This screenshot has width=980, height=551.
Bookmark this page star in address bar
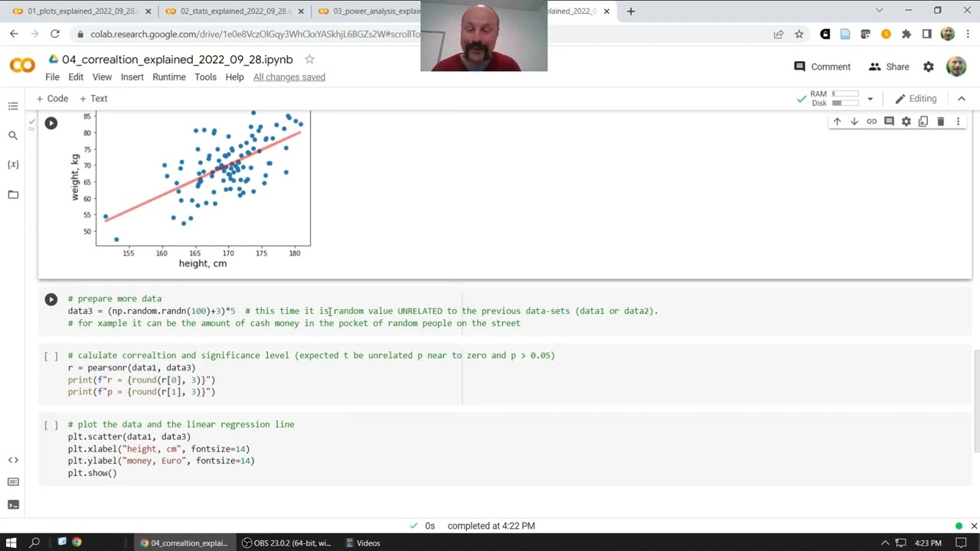pyautogui.click(x=799, y=34)
